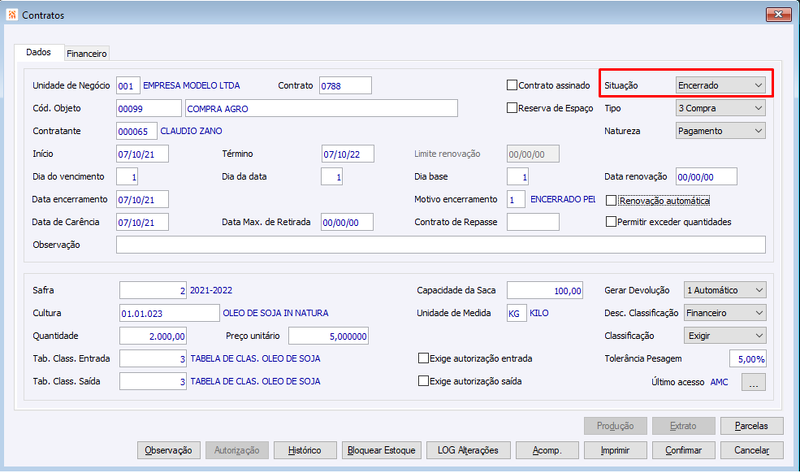This screenshot has width=800, height=473.
Task: Open the Situação dropdown showing Encerrado
Action: (x=720, y=85)
